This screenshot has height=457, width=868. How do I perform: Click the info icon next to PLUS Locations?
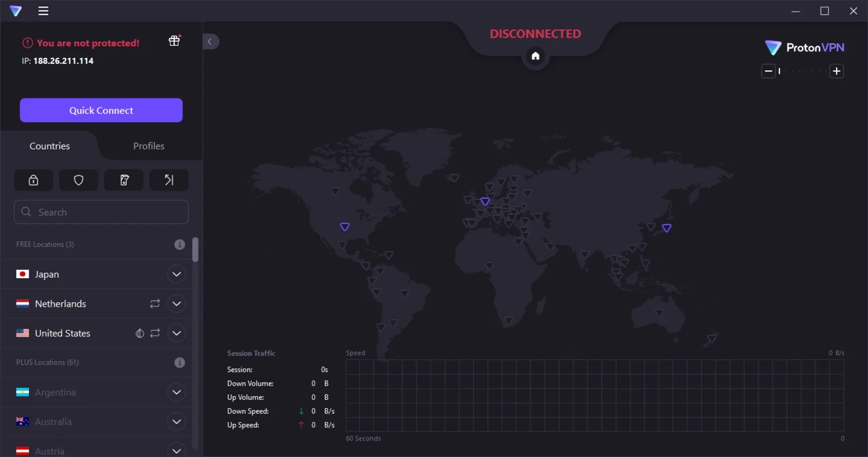click(x=180, y=362)
